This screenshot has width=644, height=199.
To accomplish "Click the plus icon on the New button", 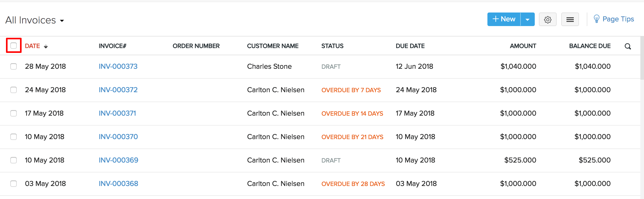I will 496,19.
